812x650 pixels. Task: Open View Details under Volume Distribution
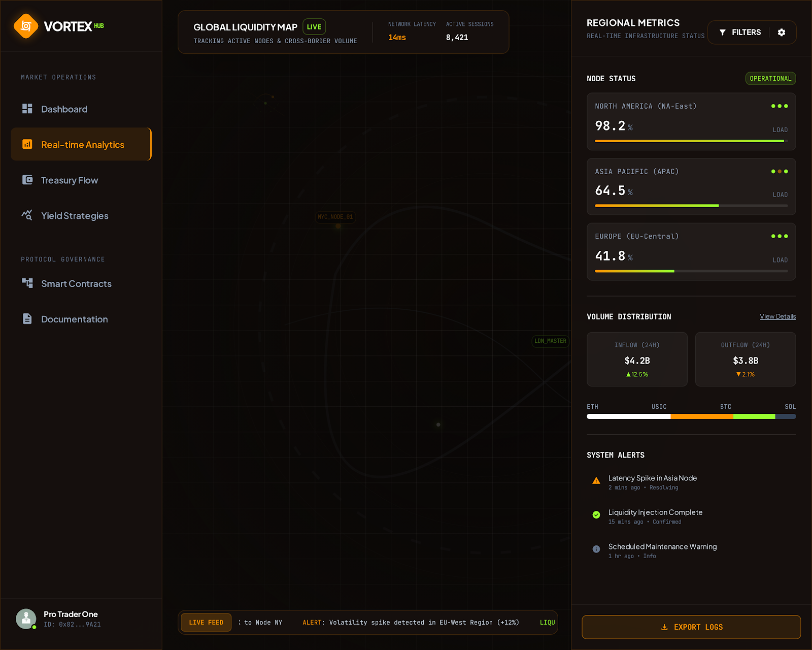777,316
